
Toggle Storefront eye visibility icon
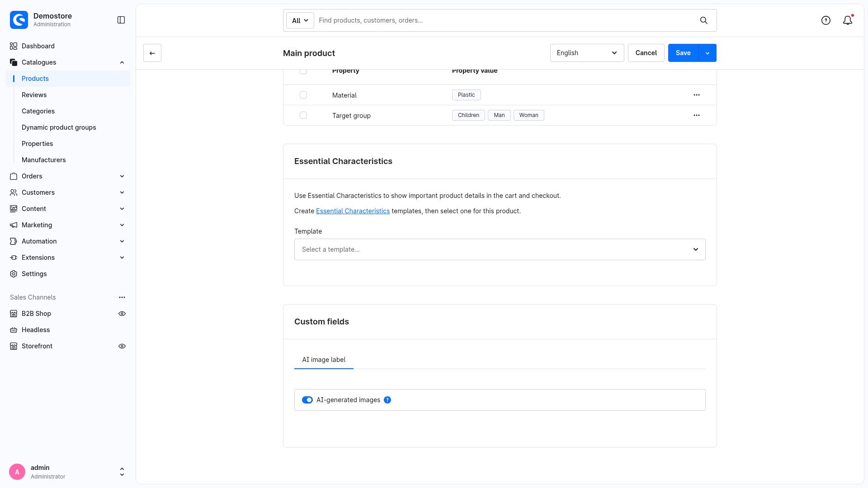122,346
